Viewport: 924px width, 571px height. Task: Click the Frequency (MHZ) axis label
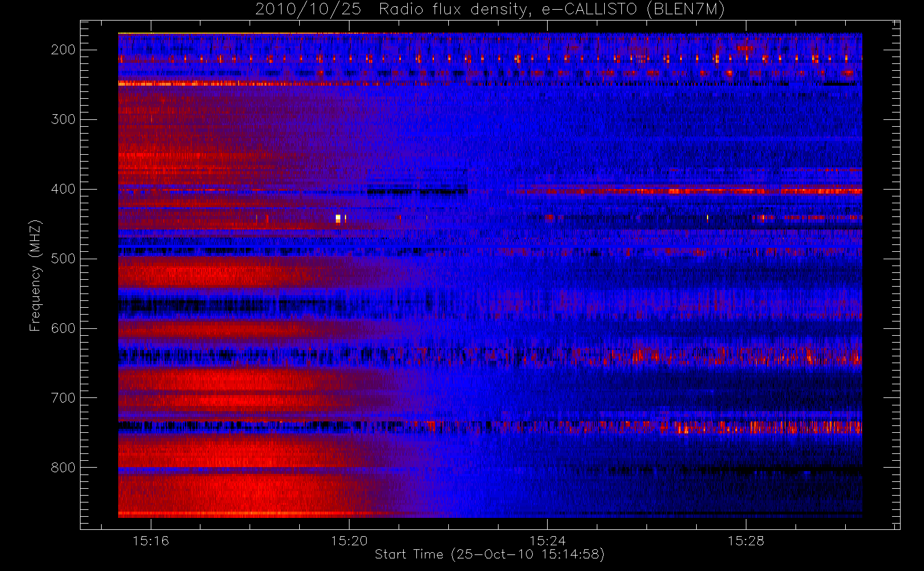(35, 275)
